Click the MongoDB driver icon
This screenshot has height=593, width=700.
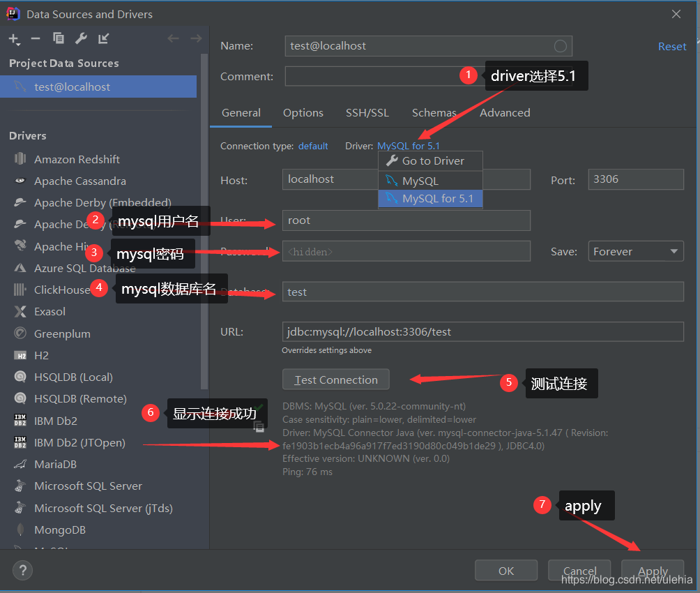(x=20, y=530)
